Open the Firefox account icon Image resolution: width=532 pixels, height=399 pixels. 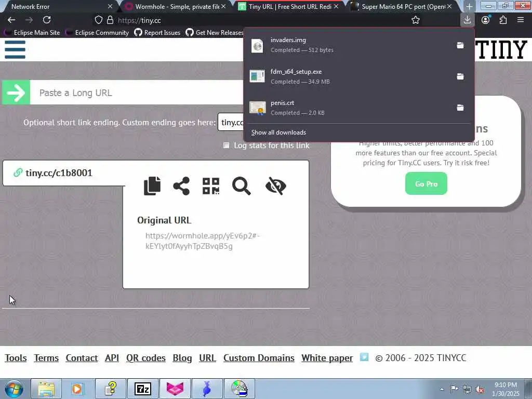pyautogui.click(x=486, y=20)
